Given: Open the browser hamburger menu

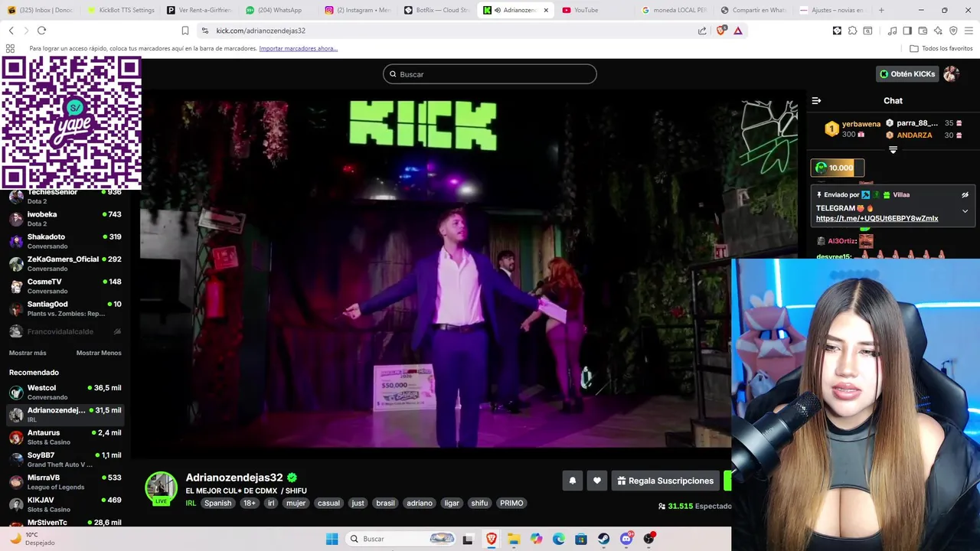Looking at the screenshot, I should (x=969, y=31).
